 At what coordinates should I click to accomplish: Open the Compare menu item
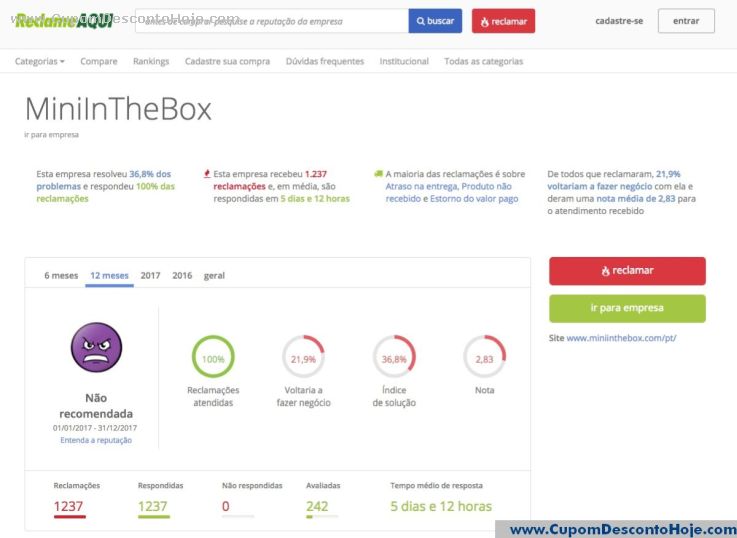[x=99, y=61]
